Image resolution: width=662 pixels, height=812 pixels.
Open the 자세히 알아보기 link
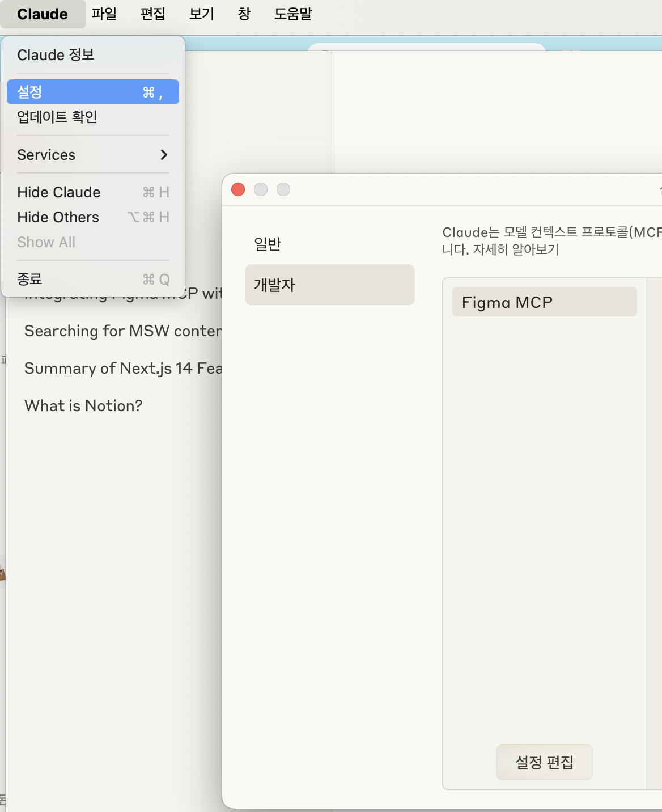tap(516, 249)
